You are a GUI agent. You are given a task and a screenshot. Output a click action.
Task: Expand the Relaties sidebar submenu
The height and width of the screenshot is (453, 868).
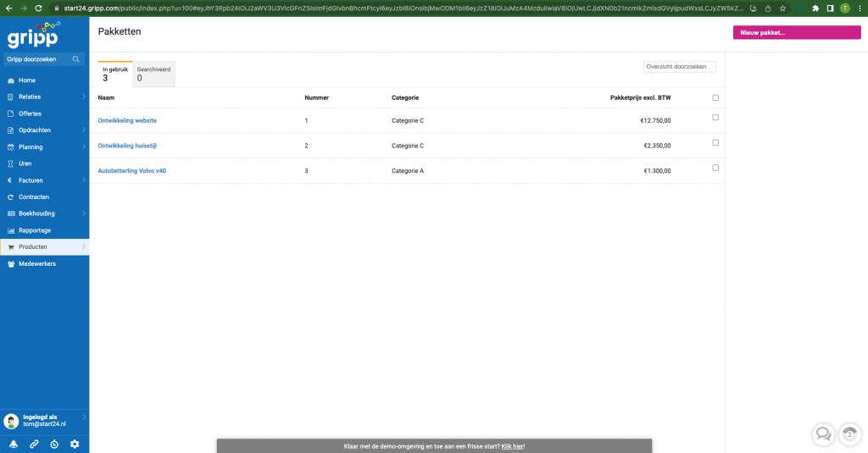[x=83, y=97]
